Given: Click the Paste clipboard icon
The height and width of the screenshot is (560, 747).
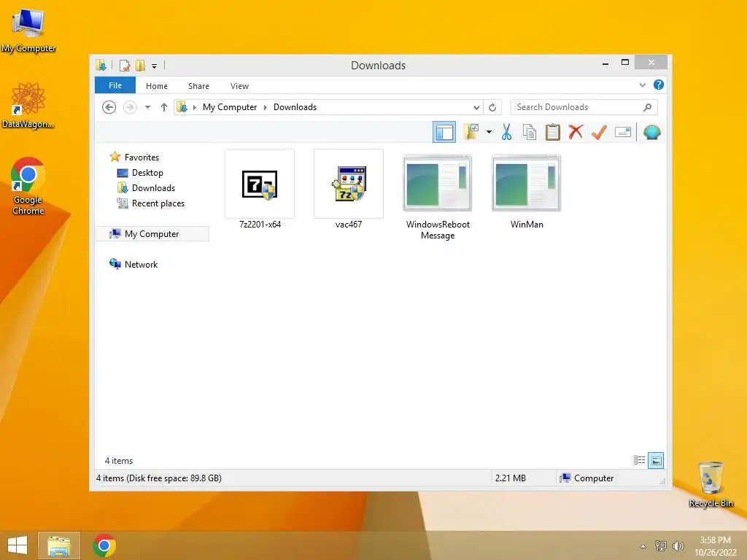Looking at the screenshot, I should pos(552,133).
